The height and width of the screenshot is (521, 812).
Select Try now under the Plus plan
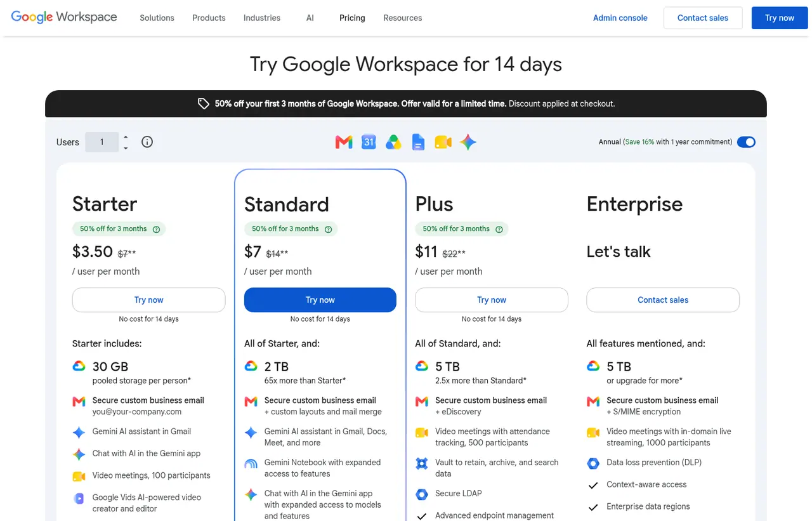[492, 300]
